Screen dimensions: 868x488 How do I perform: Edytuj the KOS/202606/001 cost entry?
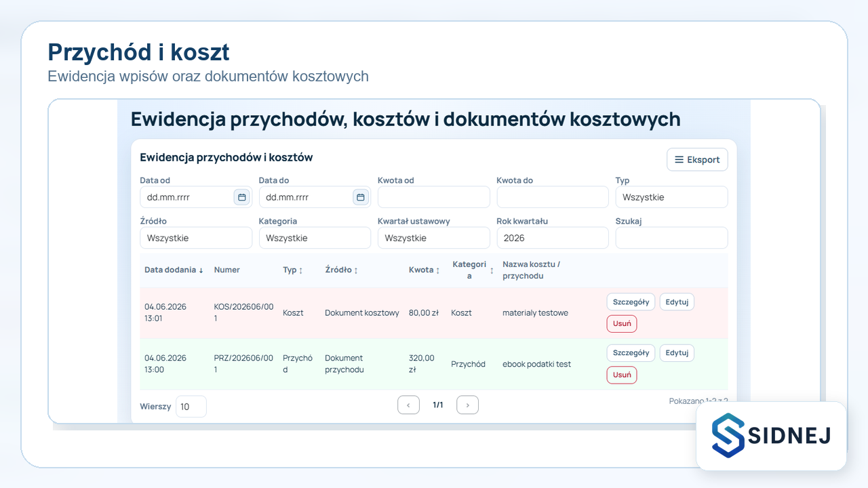click(677, 302)
